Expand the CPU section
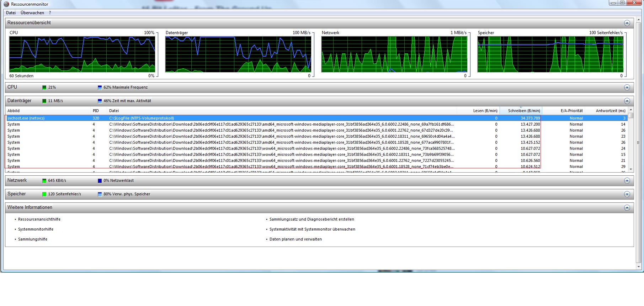 627,88
